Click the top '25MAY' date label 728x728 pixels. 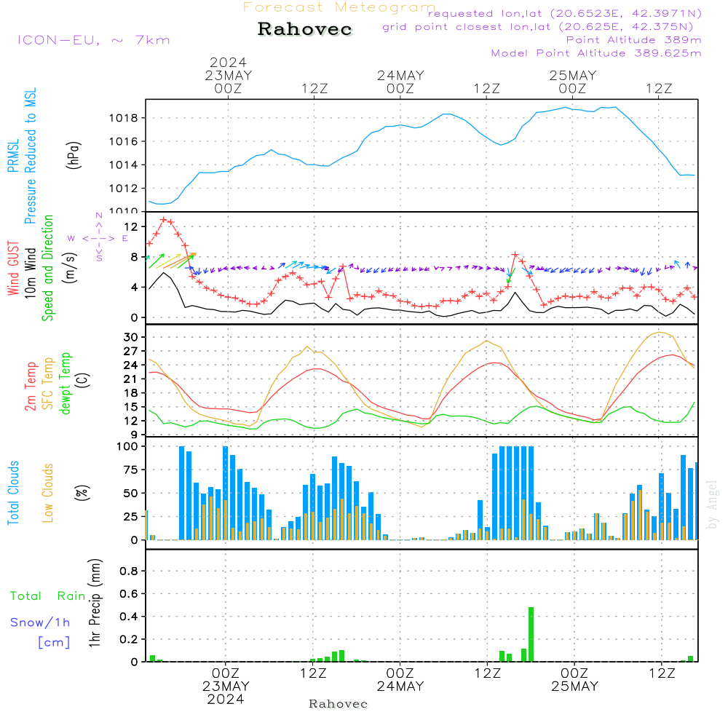click(x=573, y=76)
